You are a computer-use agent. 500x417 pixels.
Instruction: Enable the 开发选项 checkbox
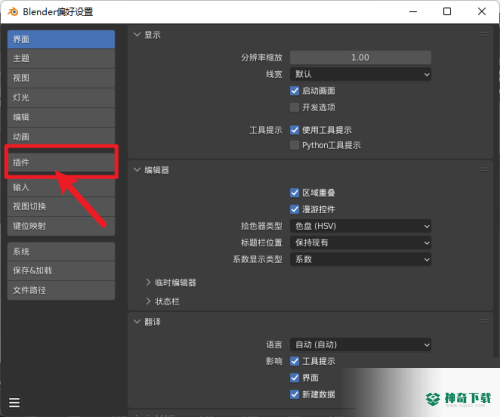pos(294,107)
